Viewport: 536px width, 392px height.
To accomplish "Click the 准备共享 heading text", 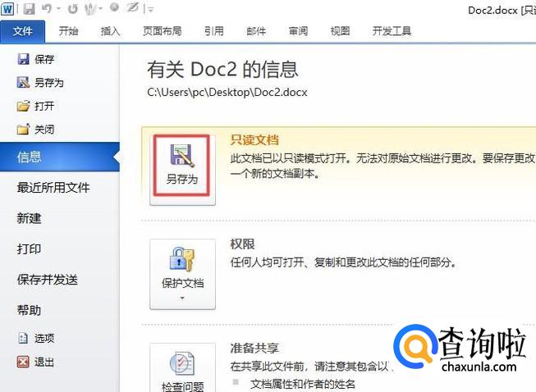I will point(254,348).
